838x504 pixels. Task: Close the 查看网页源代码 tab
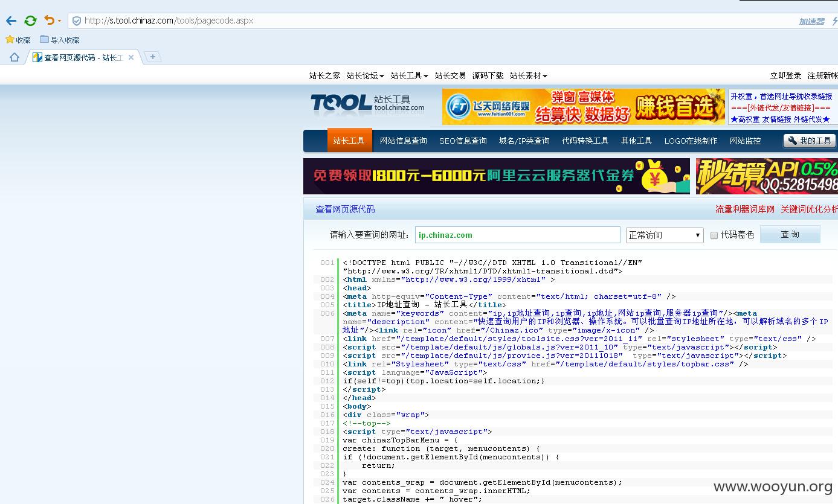tap(131, 58)
